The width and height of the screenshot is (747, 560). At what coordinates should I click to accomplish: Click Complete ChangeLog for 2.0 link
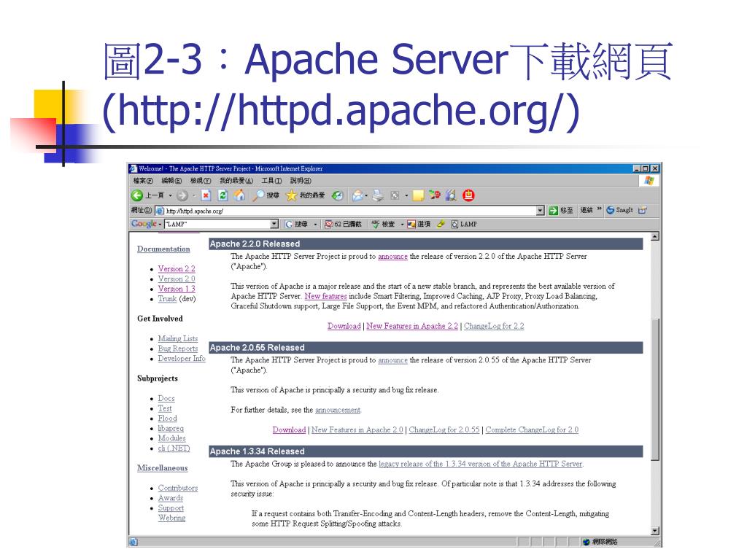[x=532, y=429]
